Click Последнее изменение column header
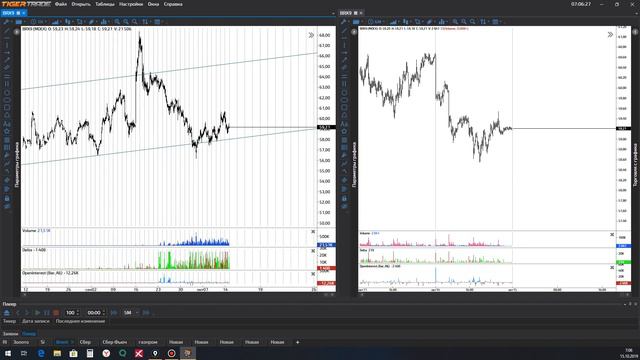The width and height of the screenshot is (640, 360). click(80, 321)
